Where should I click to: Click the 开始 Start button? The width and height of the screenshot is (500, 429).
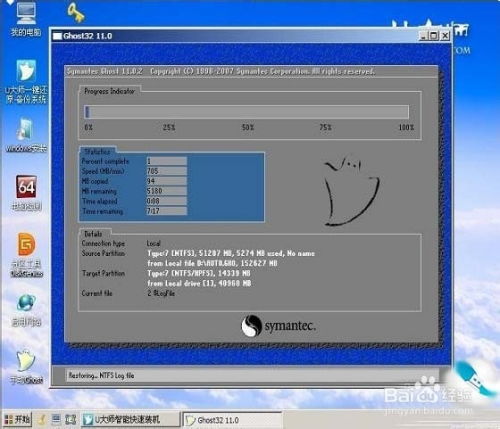(x=18, y=419)
